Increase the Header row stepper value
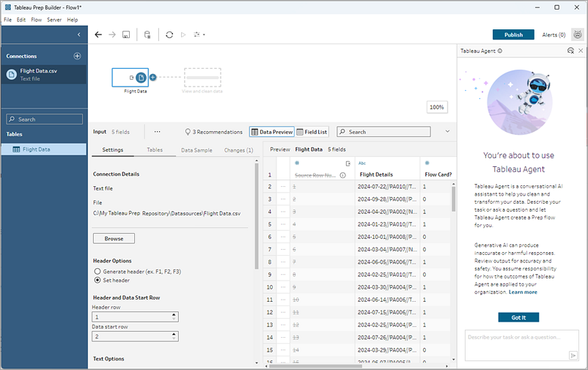588x370 pixels. 174,314
